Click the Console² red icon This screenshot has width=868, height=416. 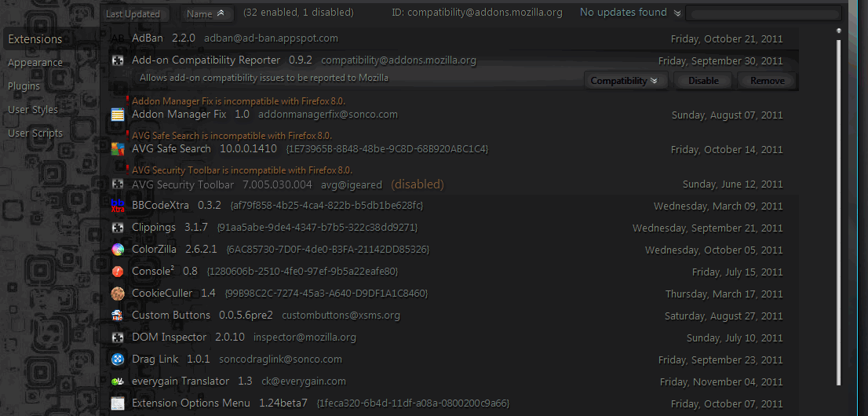click(x=118, y=272)
